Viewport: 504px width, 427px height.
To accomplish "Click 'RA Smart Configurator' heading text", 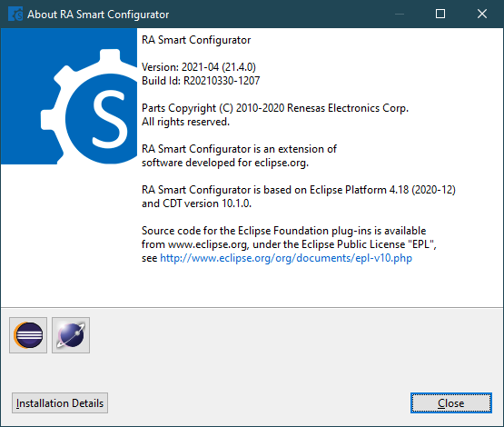I will click(196, 40).
